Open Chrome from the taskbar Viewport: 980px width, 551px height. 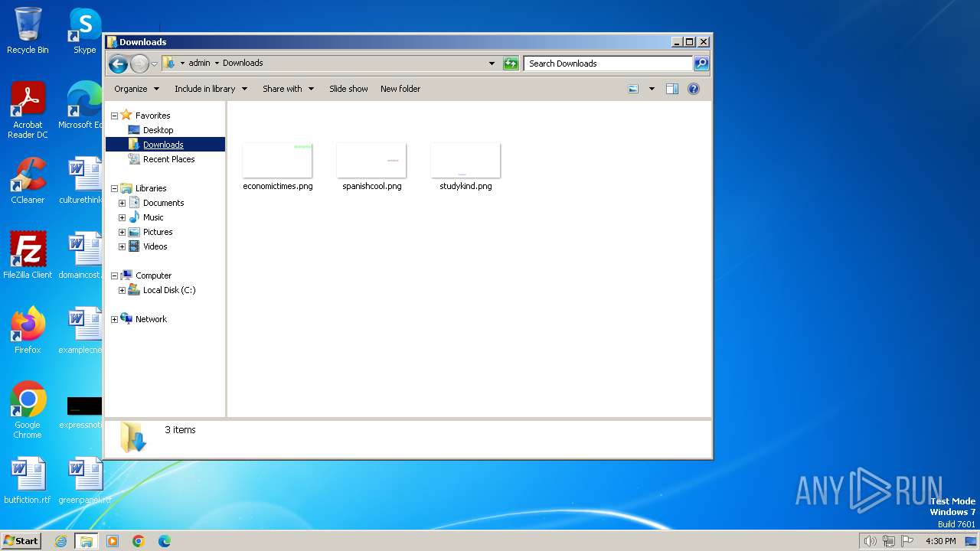(139, 541)
